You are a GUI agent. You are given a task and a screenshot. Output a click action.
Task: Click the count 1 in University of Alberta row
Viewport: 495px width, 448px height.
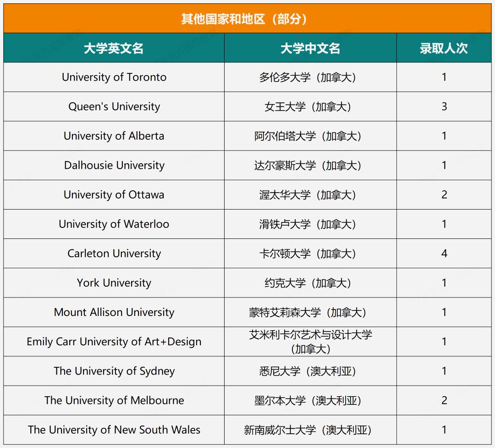click(x=444, y=136)
